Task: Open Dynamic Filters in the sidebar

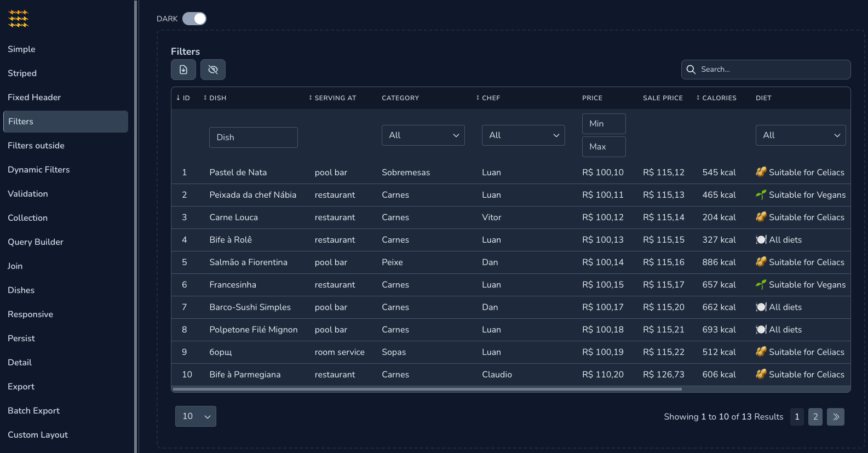Action: pos(39,170)
